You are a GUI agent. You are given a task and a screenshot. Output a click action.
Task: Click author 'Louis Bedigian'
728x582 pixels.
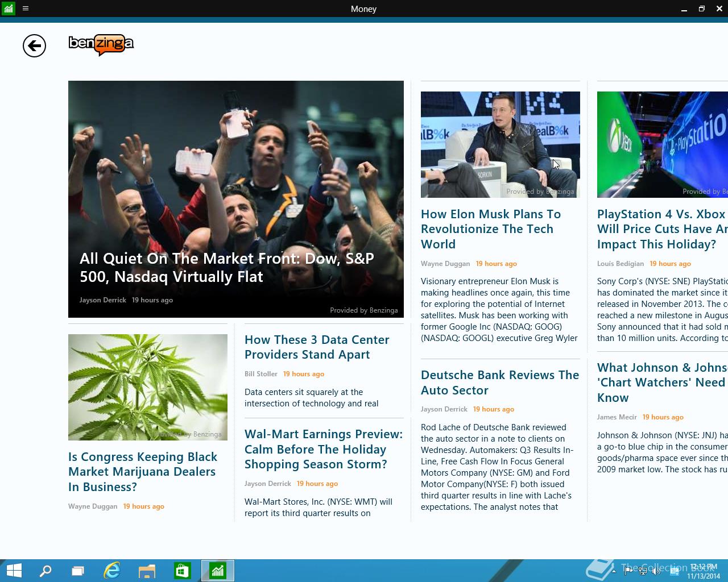[621, 264]
